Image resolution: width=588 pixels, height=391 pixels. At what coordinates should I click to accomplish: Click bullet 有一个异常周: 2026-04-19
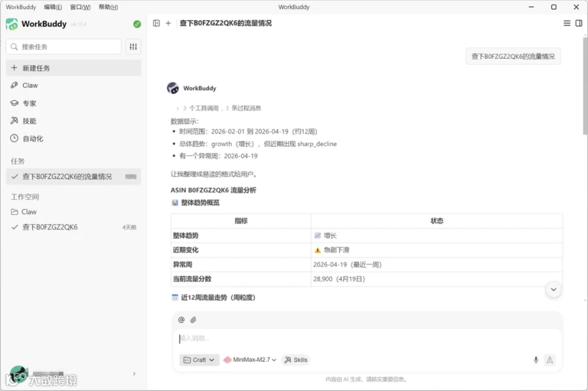click(x=219, y=156)
